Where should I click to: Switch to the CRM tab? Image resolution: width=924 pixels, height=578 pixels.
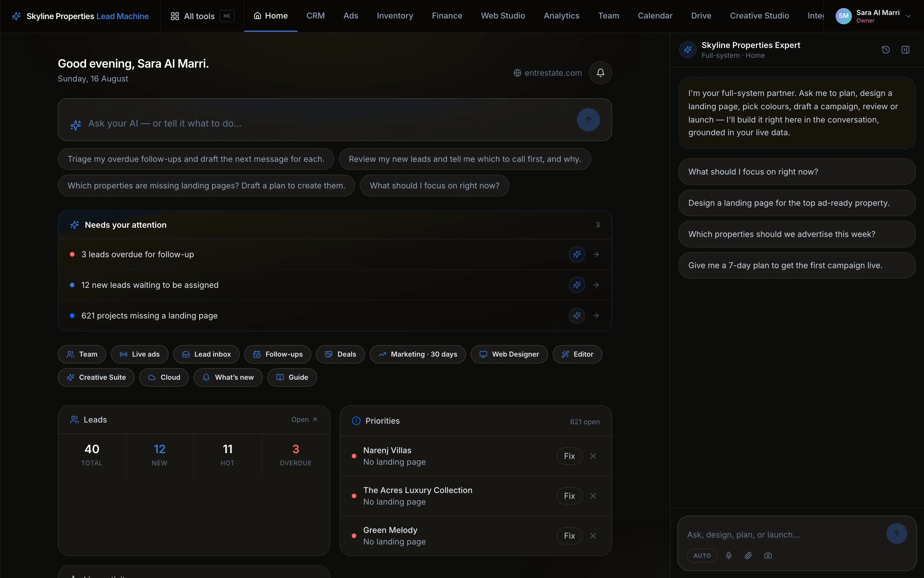pos(315,16)
